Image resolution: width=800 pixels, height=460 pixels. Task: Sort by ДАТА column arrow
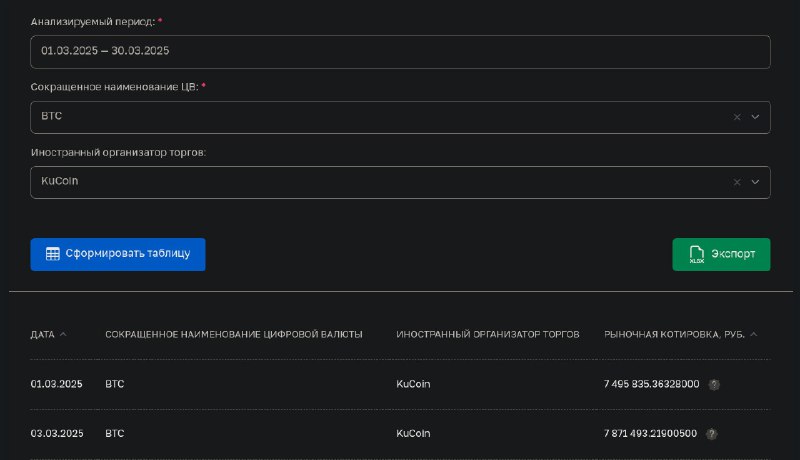coord(63,335)
